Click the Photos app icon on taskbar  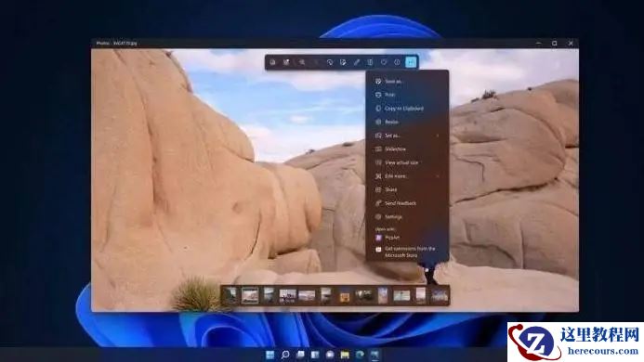coord(375,355)
